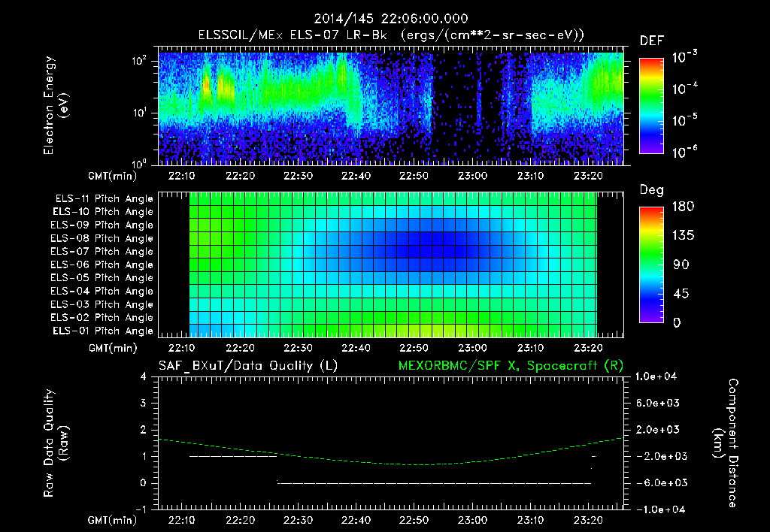
Task: Select the "ELS-09 Pitch Angle" row label
Action: [x=102, y=225]
